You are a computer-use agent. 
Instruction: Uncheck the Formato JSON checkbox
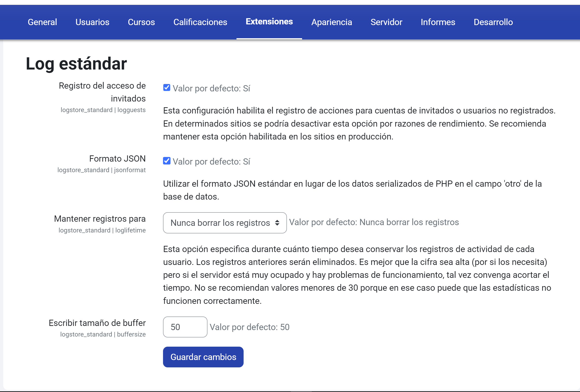point(167,161)
